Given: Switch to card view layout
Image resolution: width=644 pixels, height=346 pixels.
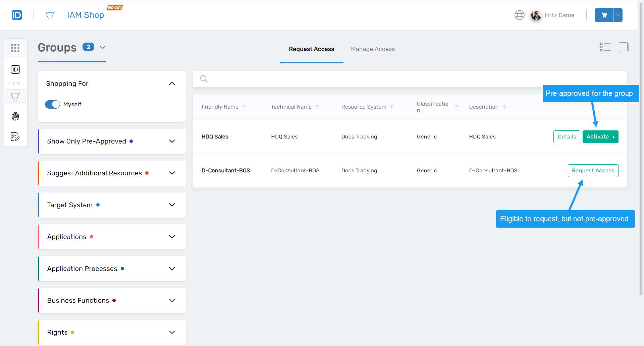Looking at the screenshot, I should (x=624, y=47).
